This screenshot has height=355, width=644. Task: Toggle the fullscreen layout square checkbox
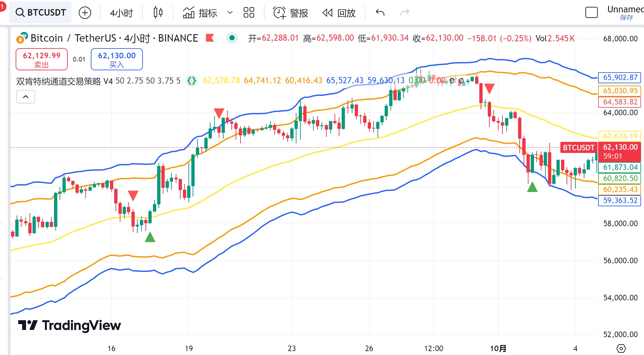(x=592, y=13)
